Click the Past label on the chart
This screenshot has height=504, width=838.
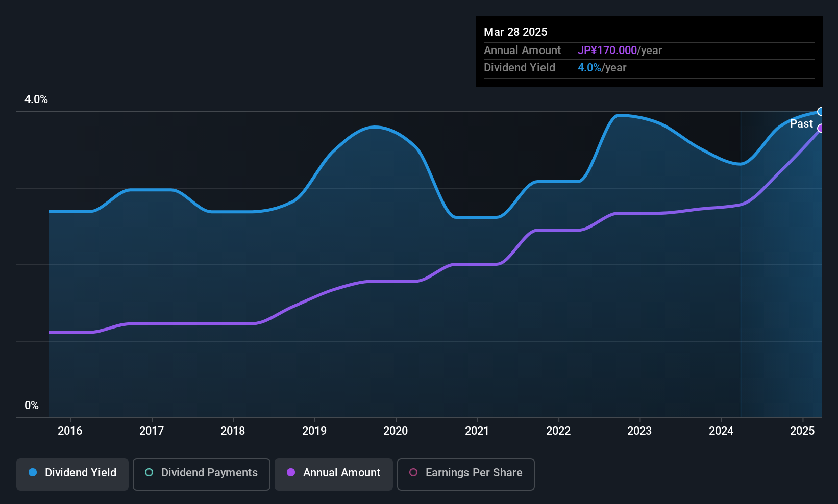click(x=801, y=124)
